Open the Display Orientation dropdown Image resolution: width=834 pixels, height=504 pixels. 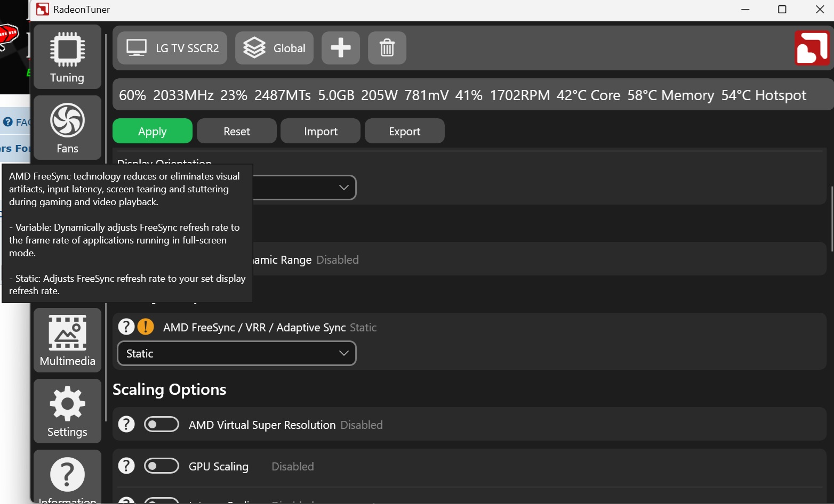[x=304, y=188]
